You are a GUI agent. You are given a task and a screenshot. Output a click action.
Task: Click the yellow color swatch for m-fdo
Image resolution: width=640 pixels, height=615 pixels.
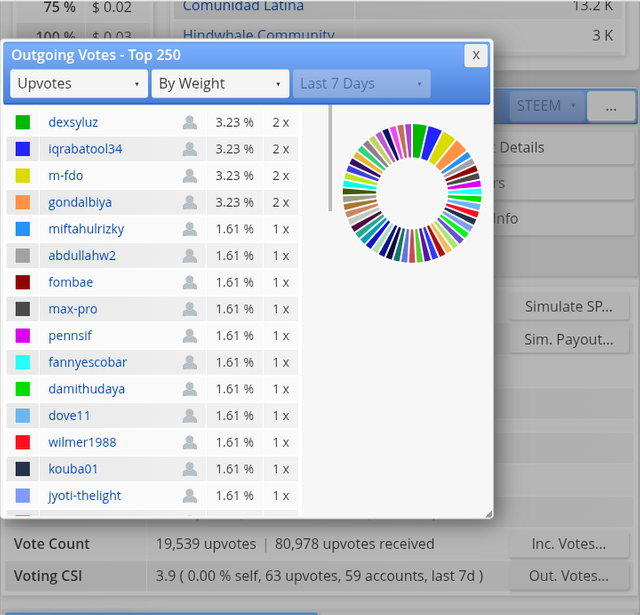[x=23, y=176]
